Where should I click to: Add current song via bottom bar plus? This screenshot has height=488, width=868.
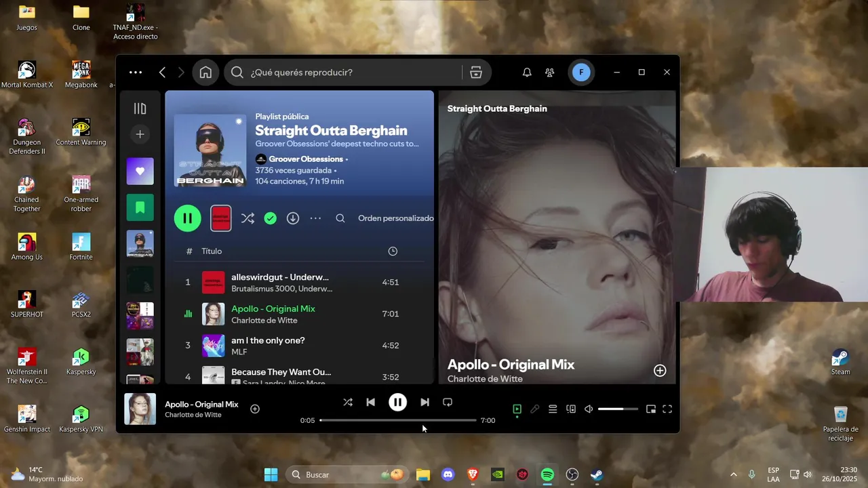[x=255, y=409]
